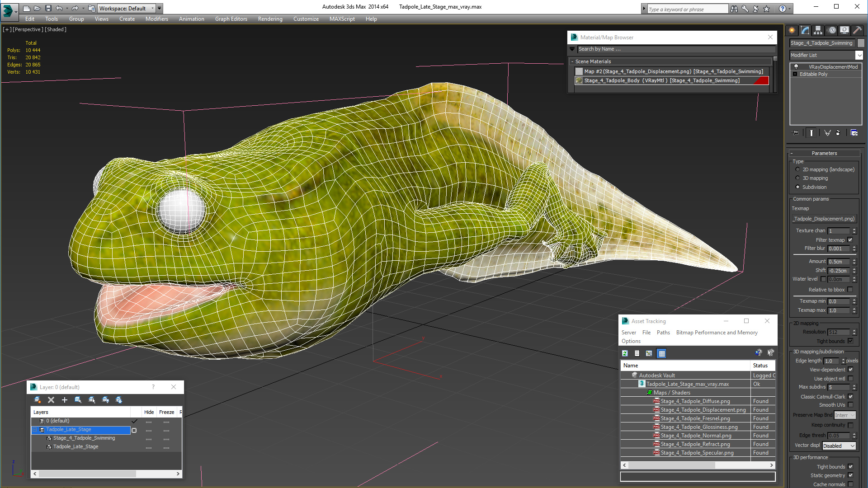This screenshot has height=488, width=868.
Task: Open the Utilities hammer panel tab
Action: 857,30
